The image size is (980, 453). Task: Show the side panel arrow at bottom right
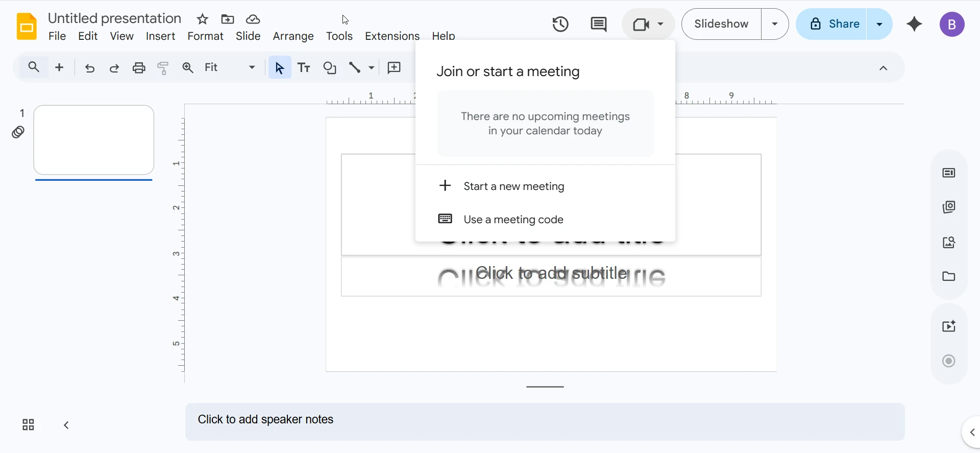972,433
